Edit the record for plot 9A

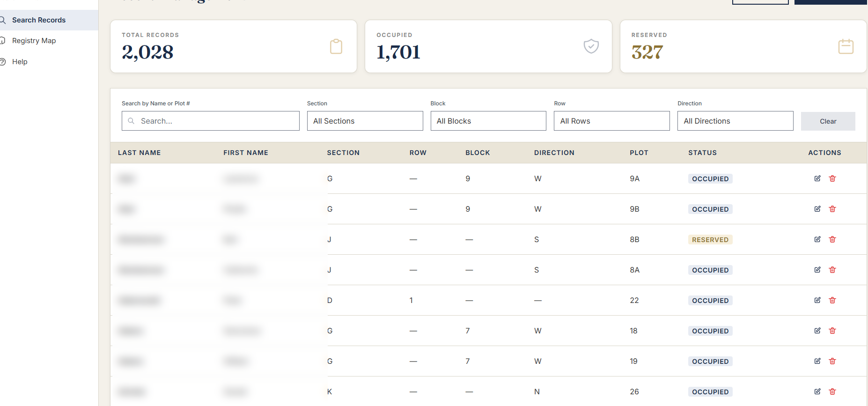(817, 178)
